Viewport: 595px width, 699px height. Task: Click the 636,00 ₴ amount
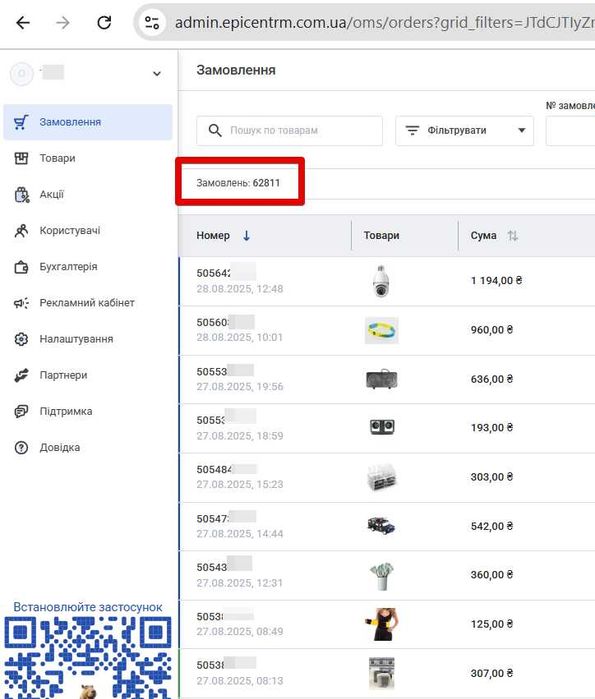coord(492,379)
